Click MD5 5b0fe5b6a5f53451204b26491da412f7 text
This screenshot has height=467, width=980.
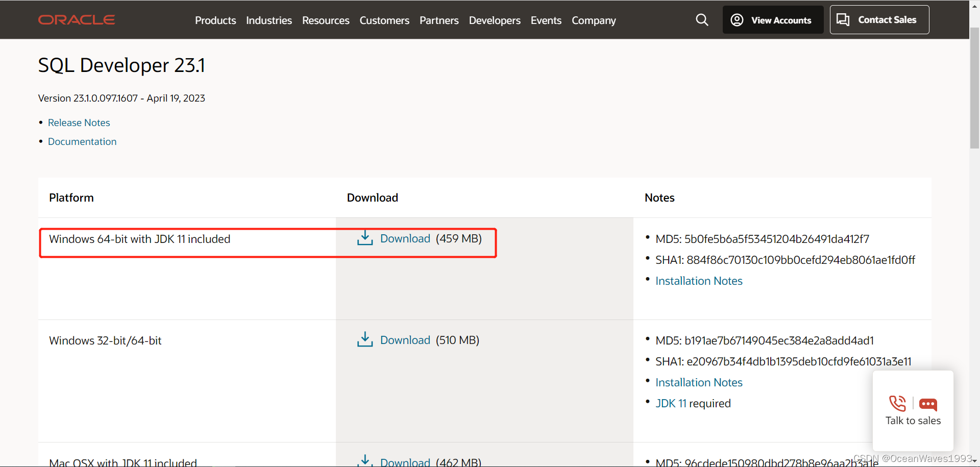click(763, 239)
